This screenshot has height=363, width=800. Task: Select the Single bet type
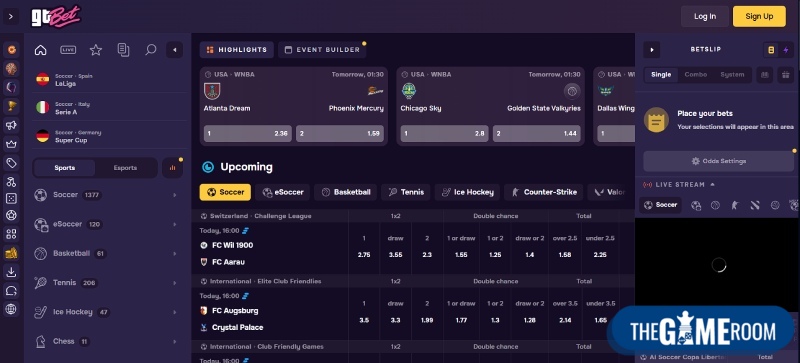661,75
